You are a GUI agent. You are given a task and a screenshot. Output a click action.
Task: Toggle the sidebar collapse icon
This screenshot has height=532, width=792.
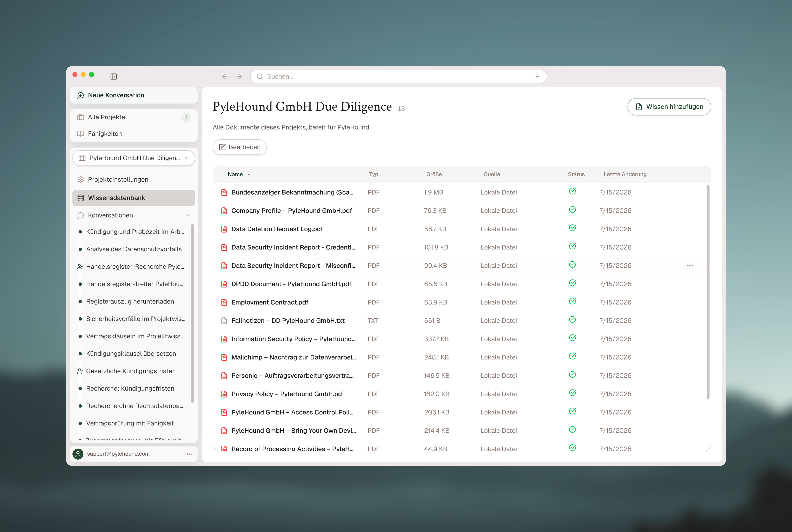(x=114, y=76)
